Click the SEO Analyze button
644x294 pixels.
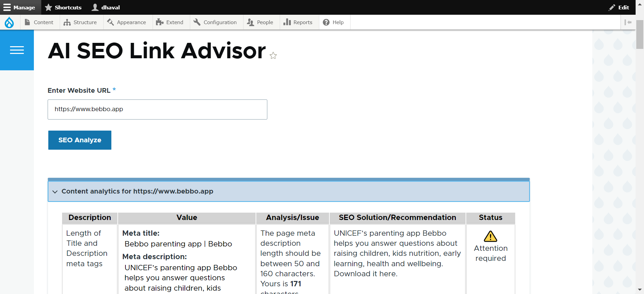pyautogui.click(x=80, y=140)
